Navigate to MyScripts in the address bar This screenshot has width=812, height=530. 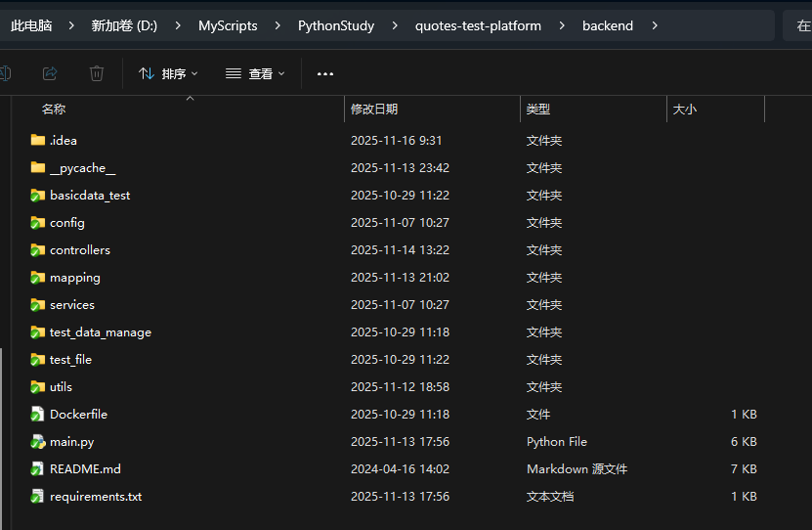(x=228, y=25)
